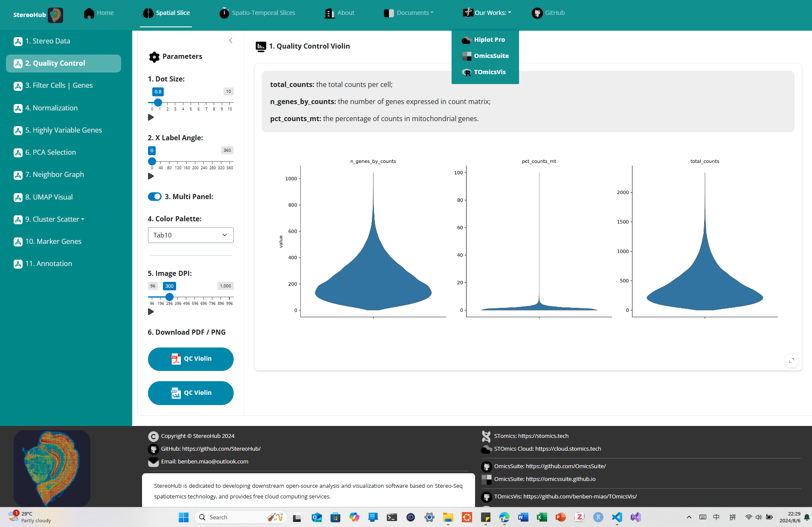
Task: Click the Spatial Slice brain icon
Action: [x=148, y=13]
